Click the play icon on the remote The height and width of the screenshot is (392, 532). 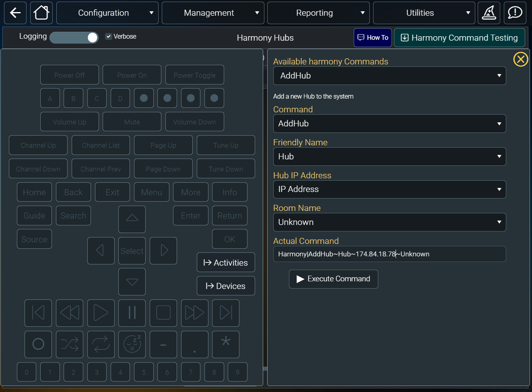pos(101,313)
